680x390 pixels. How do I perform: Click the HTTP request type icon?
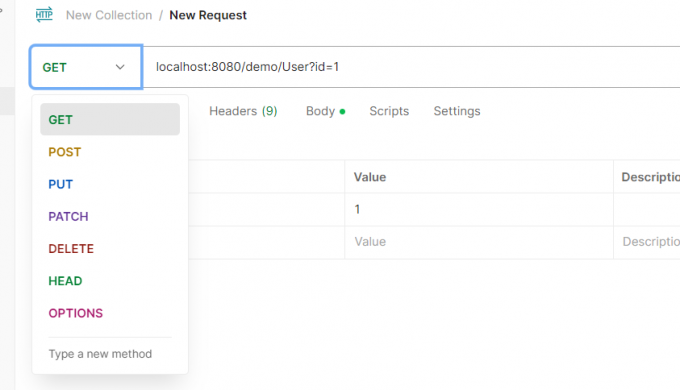44,15
